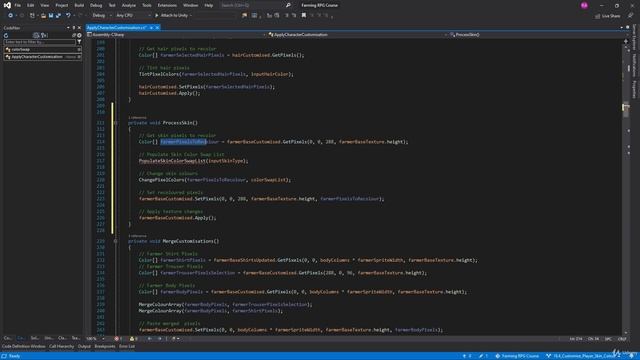Screen dimensions: 640x360
Task: Open the zoom level 100% dropdown
Action: pos(95,339)
